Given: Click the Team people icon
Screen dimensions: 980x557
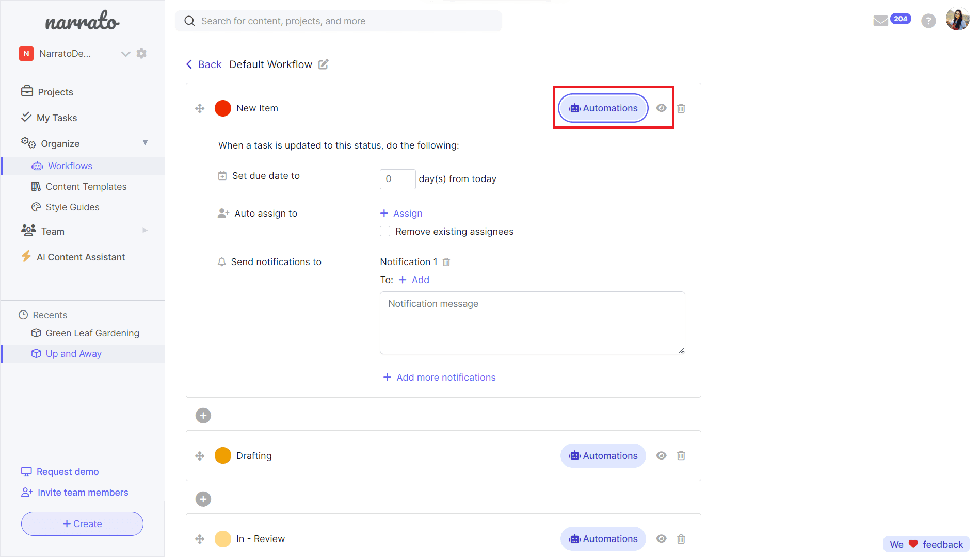Looking at the screenshot, I should tap(28, 231).
